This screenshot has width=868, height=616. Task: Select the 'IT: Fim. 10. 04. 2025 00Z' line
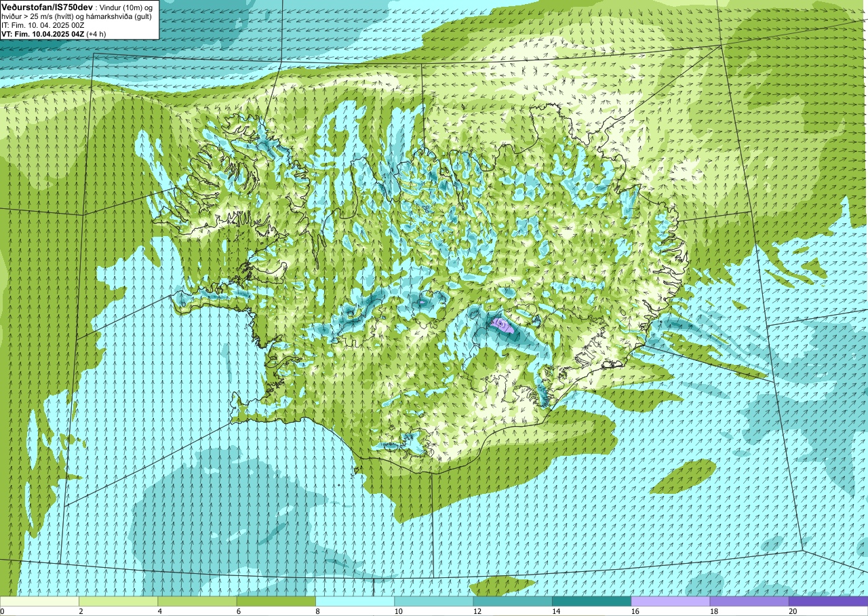(43, 25)
